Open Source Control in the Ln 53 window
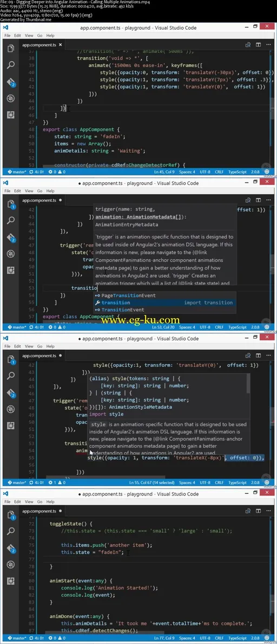 [11, 237]
